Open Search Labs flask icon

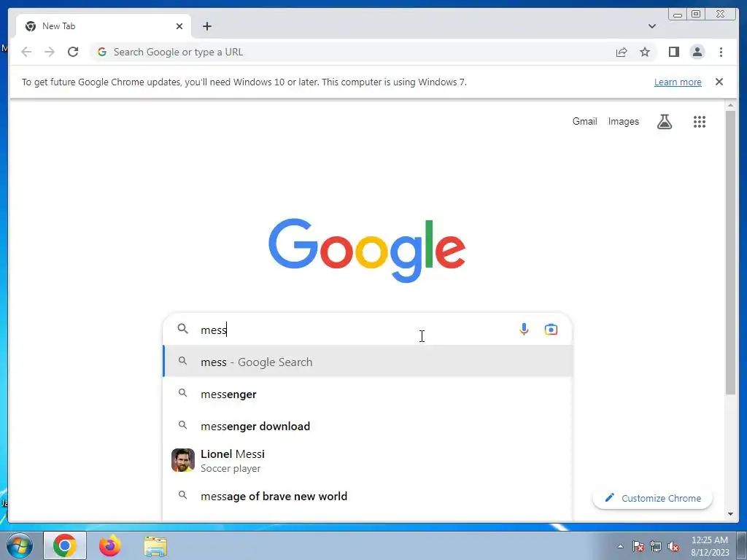(x=665, y=122)
